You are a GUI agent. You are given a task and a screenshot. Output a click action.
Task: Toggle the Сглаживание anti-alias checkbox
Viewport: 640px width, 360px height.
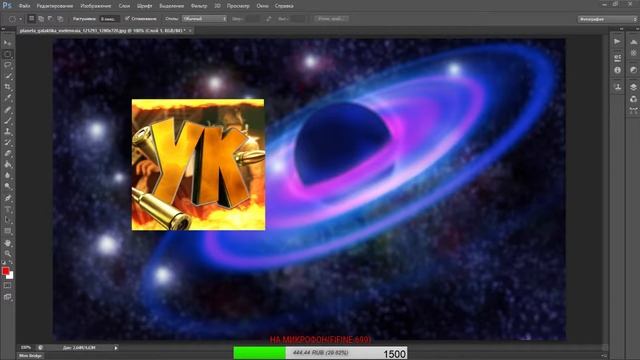point(127,19)
